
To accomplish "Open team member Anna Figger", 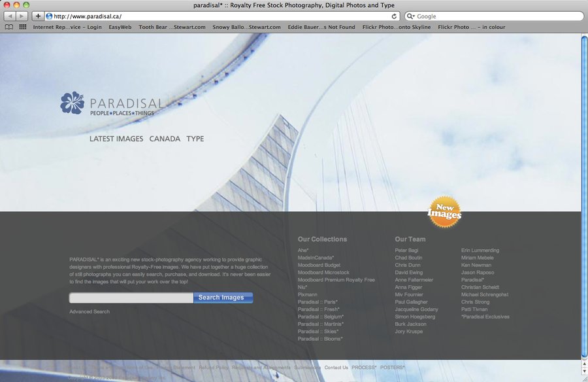I will tap(408, 287).
